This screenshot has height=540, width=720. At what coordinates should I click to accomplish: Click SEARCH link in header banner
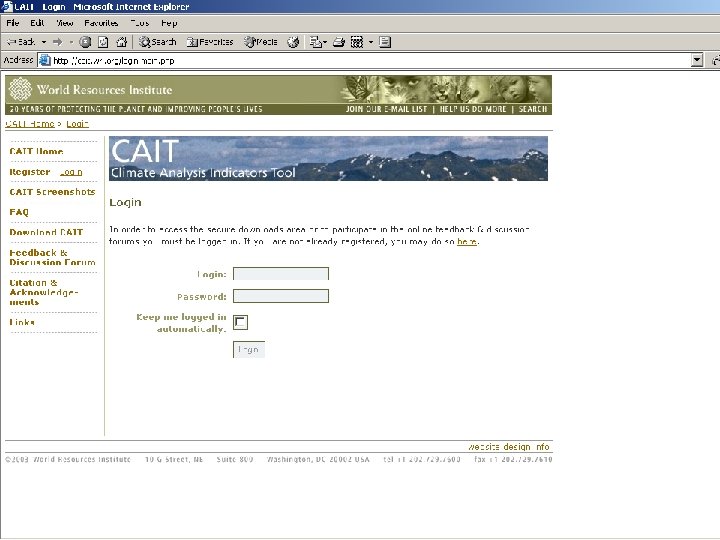(533, 109)
